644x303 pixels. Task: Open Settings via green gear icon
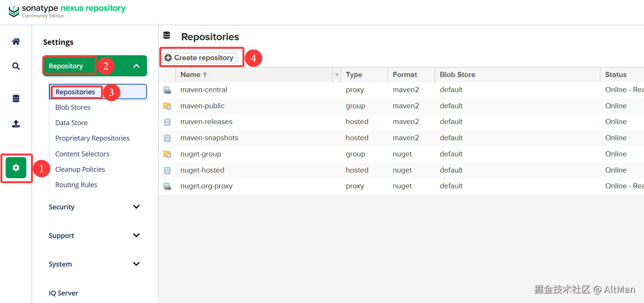pos(16,168)
